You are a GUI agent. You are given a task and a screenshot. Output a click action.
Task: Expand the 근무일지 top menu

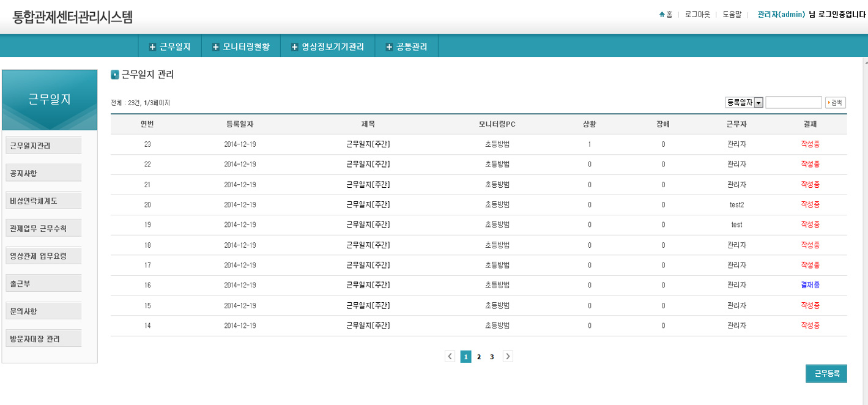click(170, 46)
